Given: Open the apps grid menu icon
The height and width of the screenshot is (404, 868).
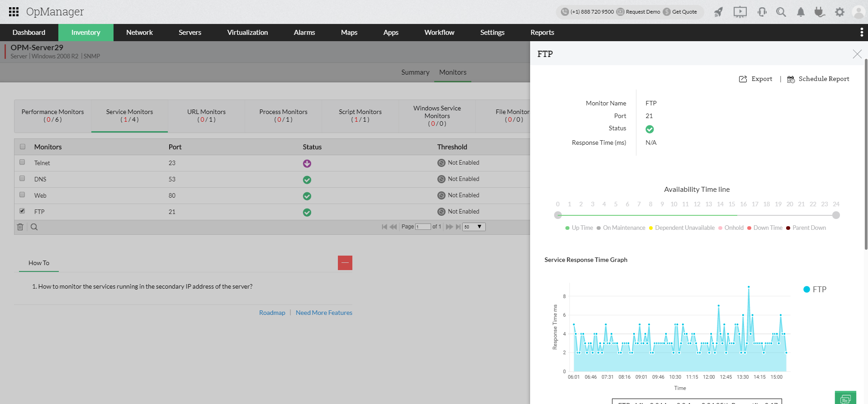Looking at the screenshot, I should point(14,12).
